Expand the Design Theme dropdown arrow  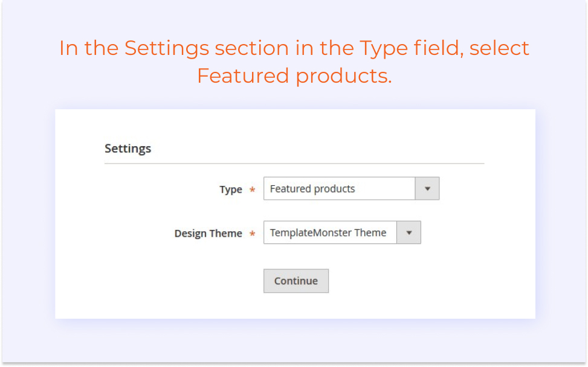pos(409,232)
